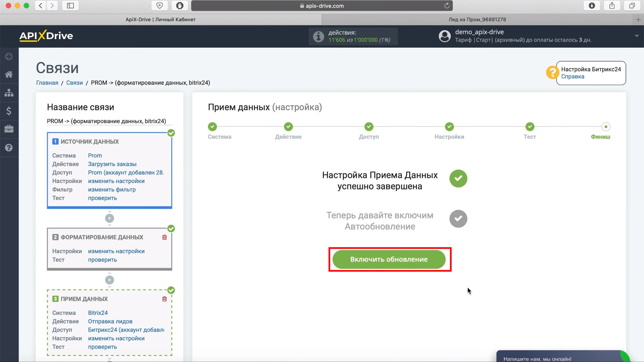
Task: Click the orange question mark help icon
Action: [x=552, y=72]
